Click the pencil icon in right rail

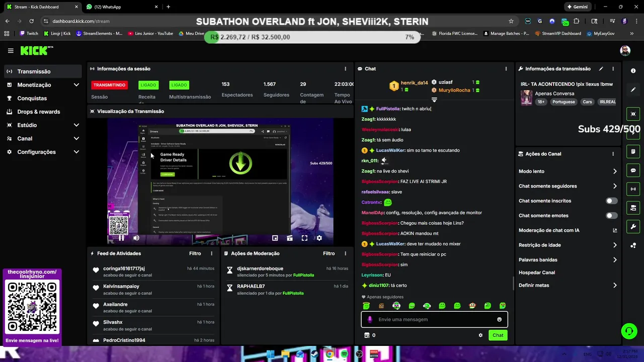pyautogui.click(x=633, y=89)
